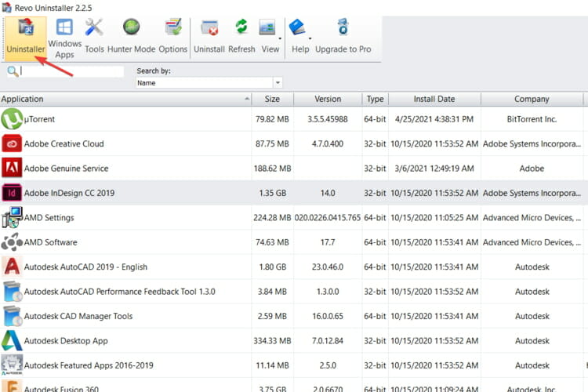Select AMD Settings name
This screenshot has width=588, height=392.
pos(49,218)
